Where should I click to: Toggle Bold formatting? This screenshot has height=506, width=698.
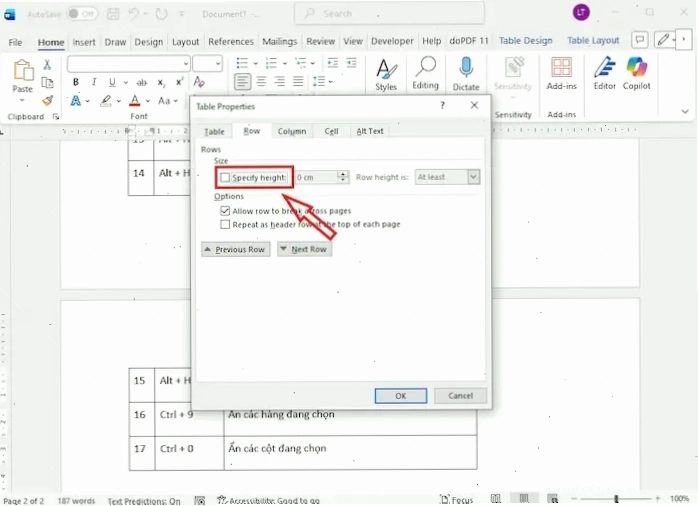tap(76, 82)
